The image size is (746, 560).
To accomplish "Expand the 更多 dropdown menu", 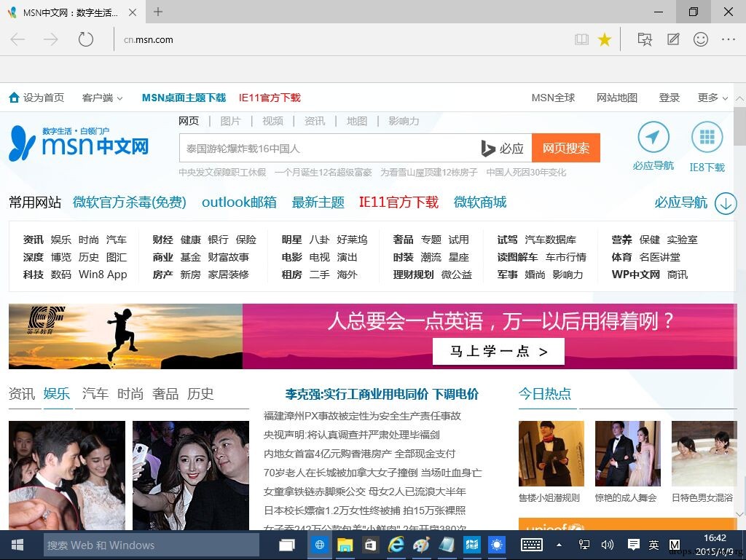I will [x=712, y=98].
